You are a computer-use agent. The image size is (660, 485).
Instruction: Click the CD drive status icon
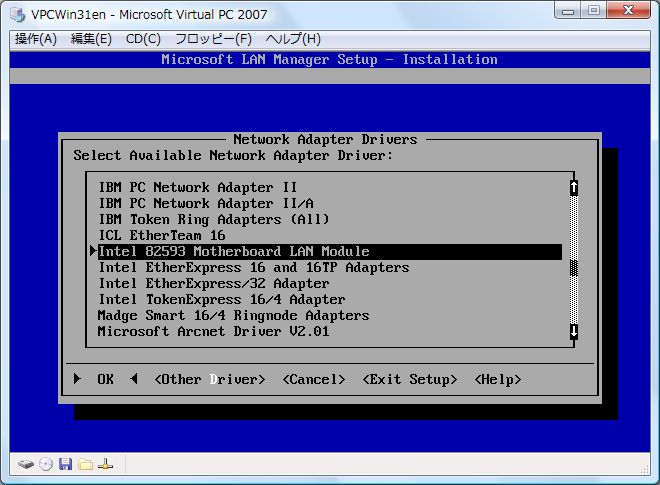coord(46,464)
